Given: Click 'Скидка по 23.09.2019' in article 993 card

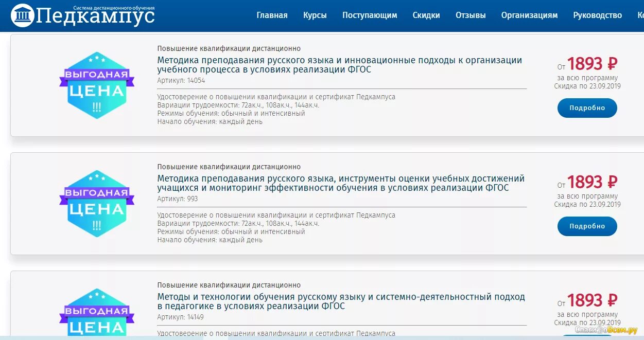Looking at the screenshot, I should (x=587, y=205).
